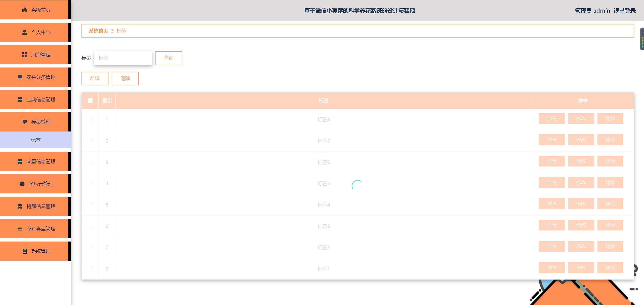This screenshot has width=644, height=305.
Task: Click the 查询 search button
Action: pyautogui.click(x=169, y=58)
